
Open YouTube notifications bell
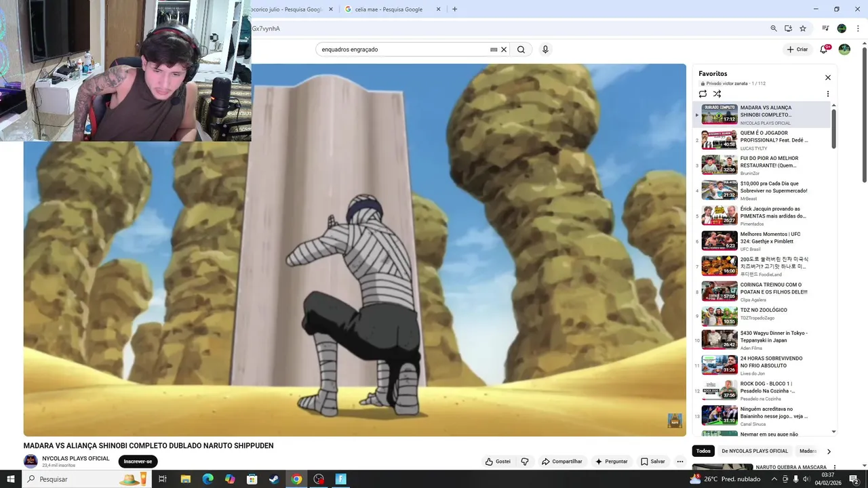click(x=824, y=49)
